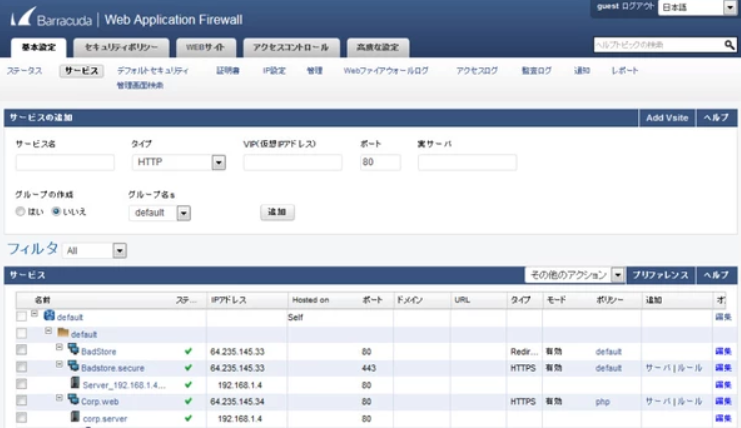
Task: Click Badstore.secure green status checkmark
Action: click(188, 368)
